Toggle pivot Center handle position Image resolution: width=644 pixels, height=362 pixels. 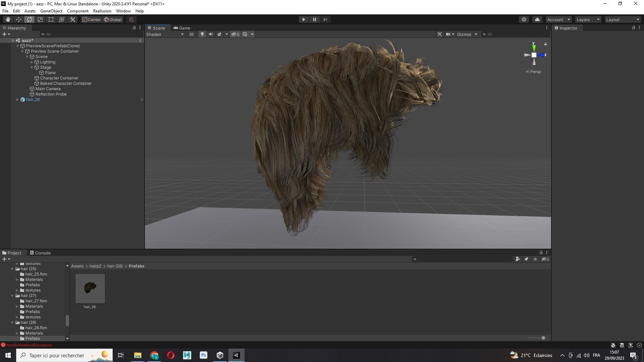tap(92, 19)
